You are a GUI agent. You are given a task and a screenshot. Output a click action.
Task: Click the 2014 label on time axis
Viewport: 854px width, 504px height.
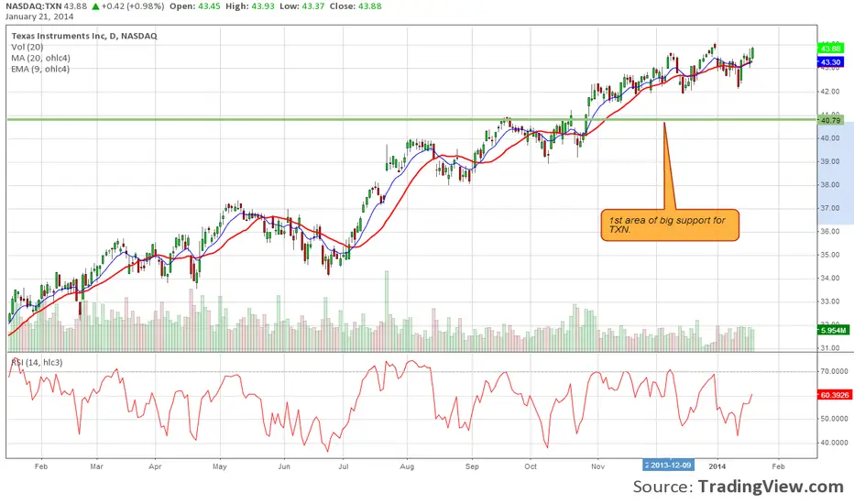[717, 466]
